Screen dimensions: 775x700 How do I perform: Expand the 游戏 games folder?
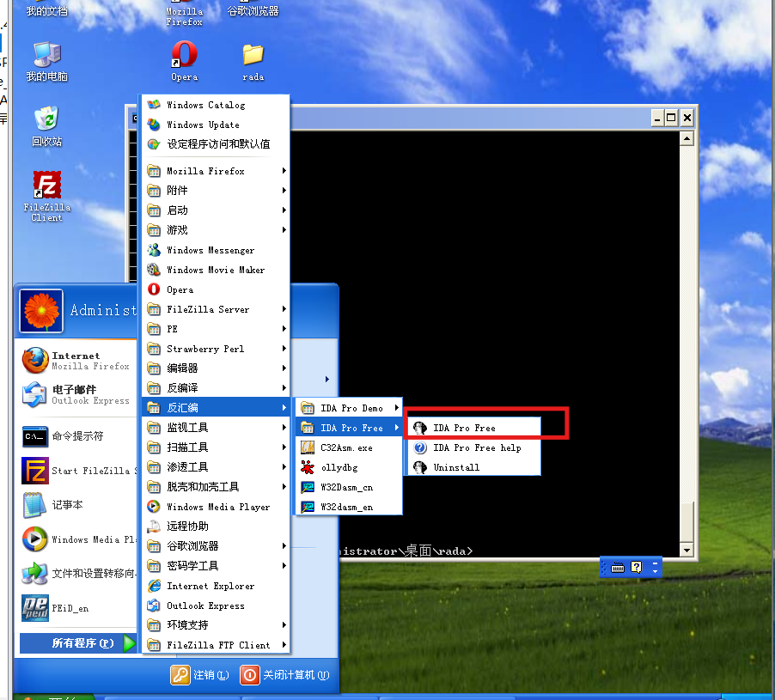point(216,230)
